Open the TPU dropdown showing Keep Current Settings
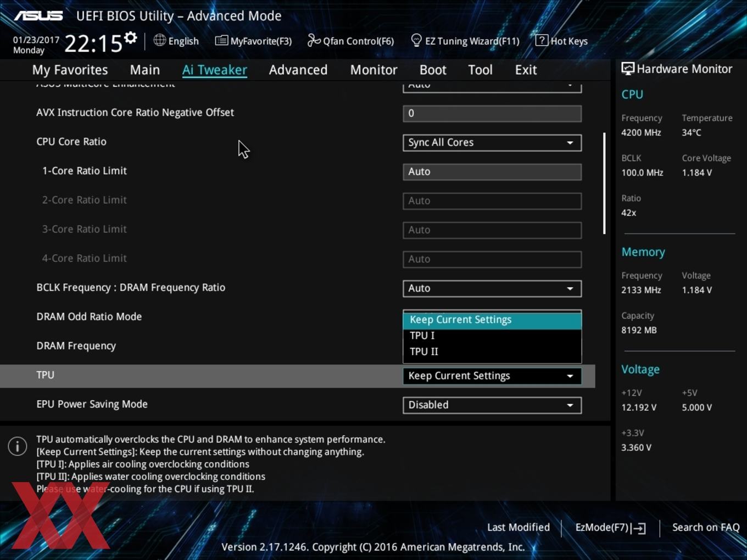 point(492,376)
